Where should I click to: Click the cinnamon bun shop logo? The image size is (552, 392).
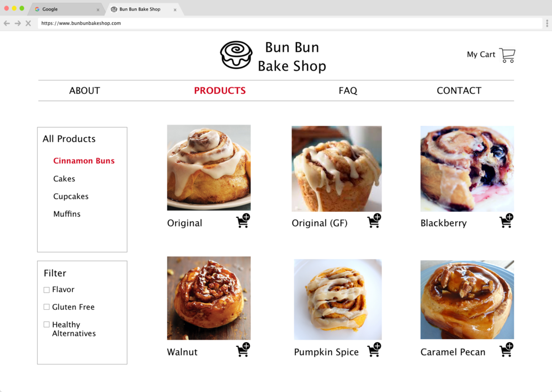(x=236, y=55)
